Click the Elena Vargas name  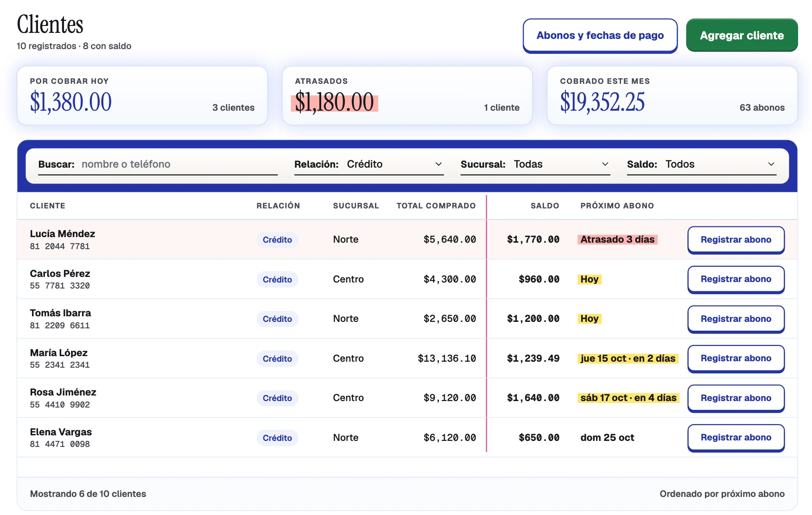tap(61, 432)
